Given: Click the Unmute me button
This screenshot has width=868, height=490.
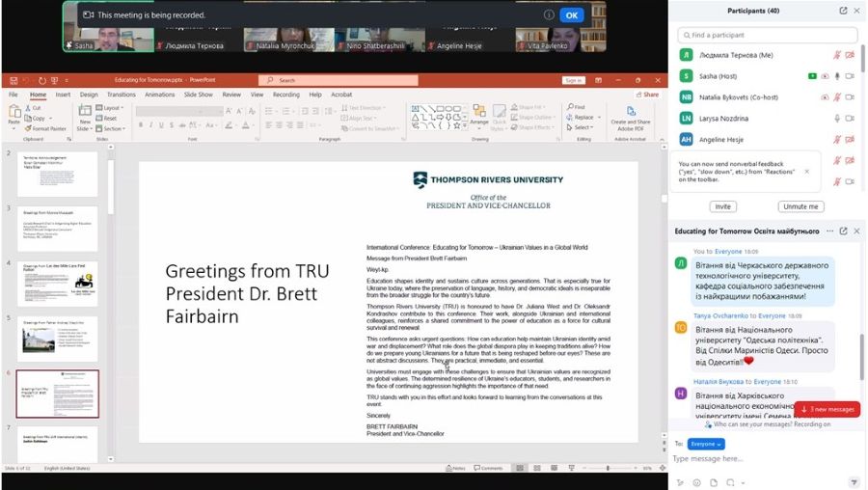Looking at the screenshot, I should point(800,206).
